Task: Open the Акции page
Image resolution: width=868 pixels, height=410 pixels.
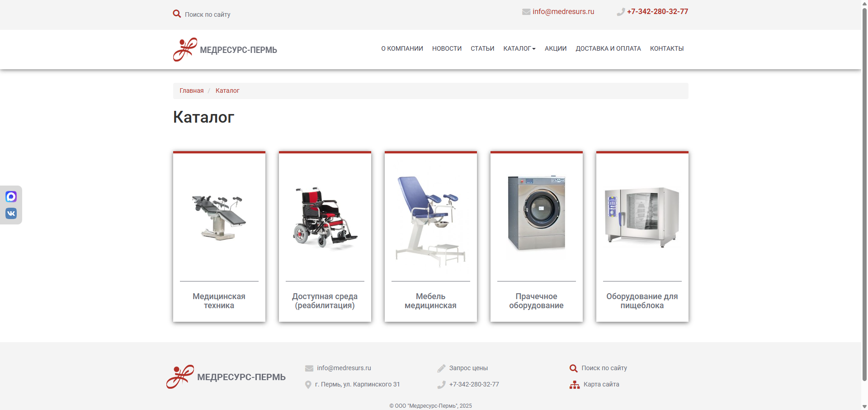Action: pos(556,48)
